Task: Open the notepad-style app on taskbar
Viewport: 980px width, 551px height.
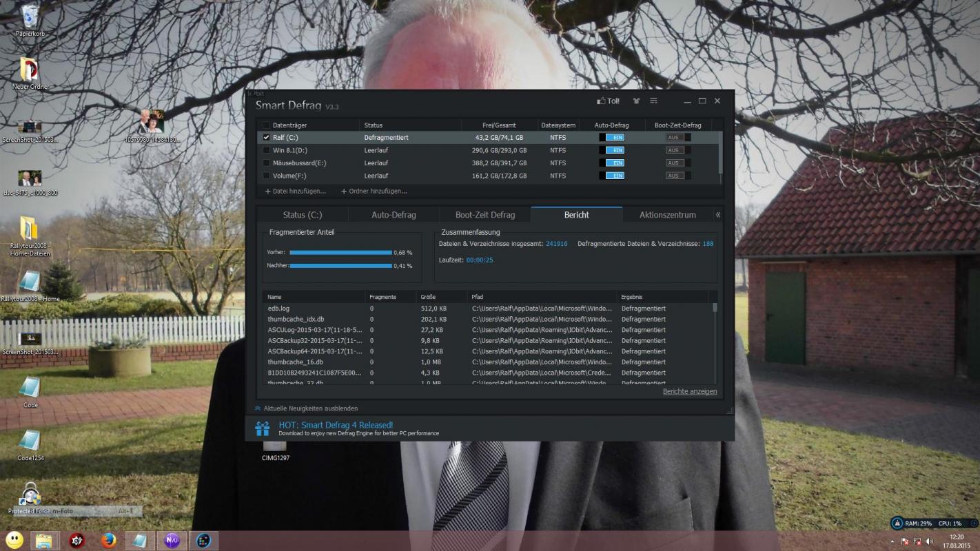Action: pyautogui.click(x=140, y=541)
